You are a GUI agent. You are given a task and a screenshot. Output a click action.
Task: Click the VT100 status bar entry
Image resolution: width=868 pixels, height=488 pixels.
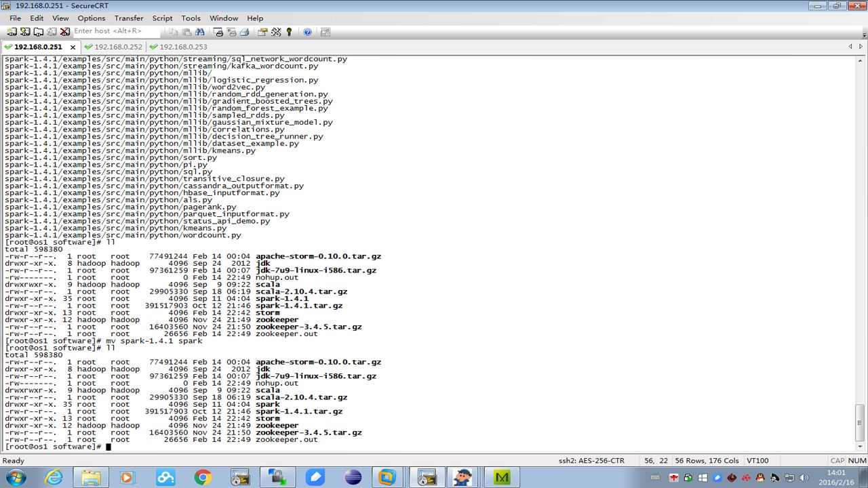tap(757, 461)
